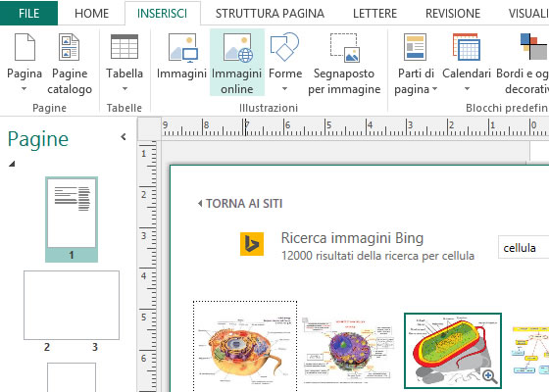Expand the Pagina dropdown arrow
This screenshot has width=549, height=392.
pyautogui.click(x=24, y=89)
